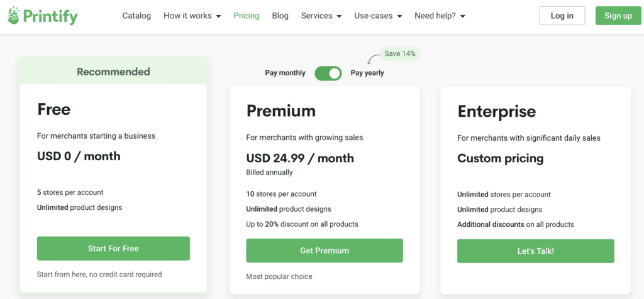Click the Enterprise plan heading
This screenshot has width=644, height=299.
tap(496, 112)
